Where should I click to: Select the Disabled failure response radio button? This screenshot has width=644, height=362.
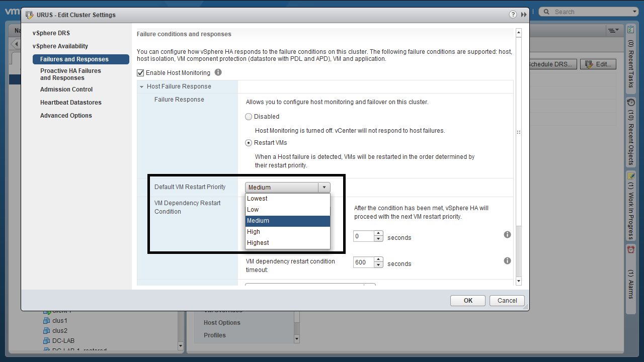[x=249, y=117]
